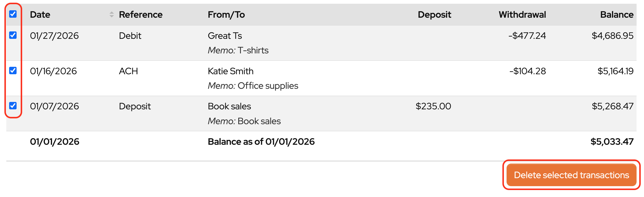Click the opening balance $5,033.47 amount
Screen dimensions: 644x197
[612, 142]
